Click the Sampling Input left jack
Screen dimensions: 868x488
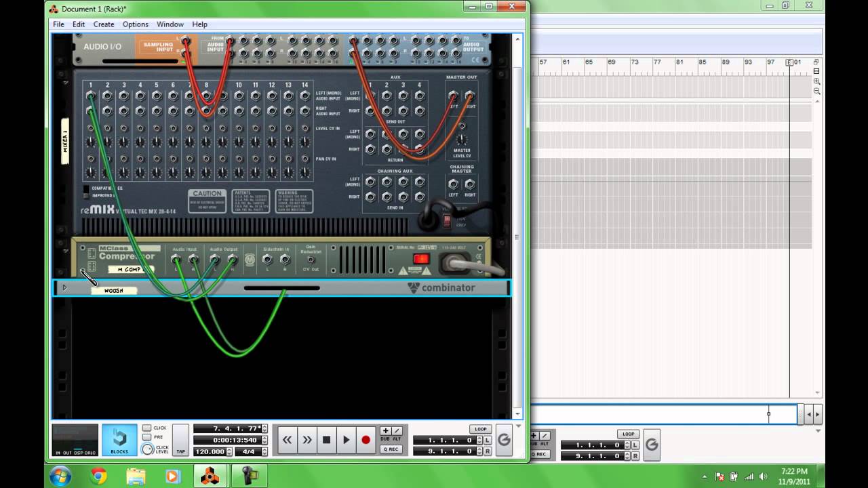pyautogui.click(x=185, y=41)
